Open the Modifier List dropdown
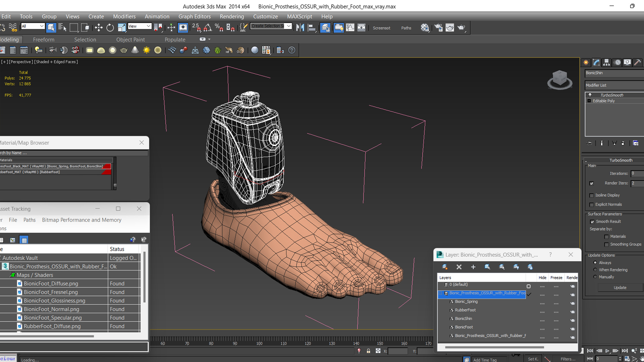644x362 pixels. pyautogui.click(x=614, y=85)
